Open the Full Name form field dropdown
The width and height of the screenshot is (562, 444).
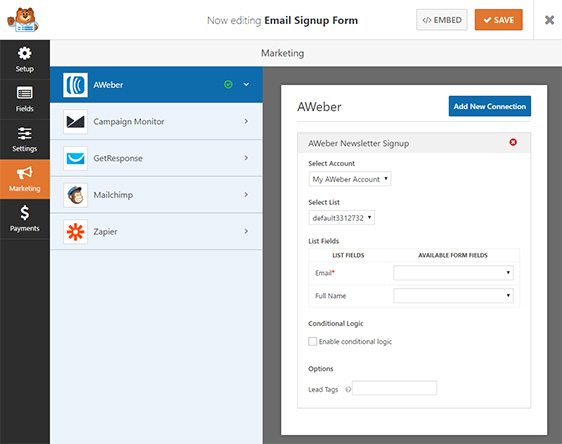coord(453,296)
